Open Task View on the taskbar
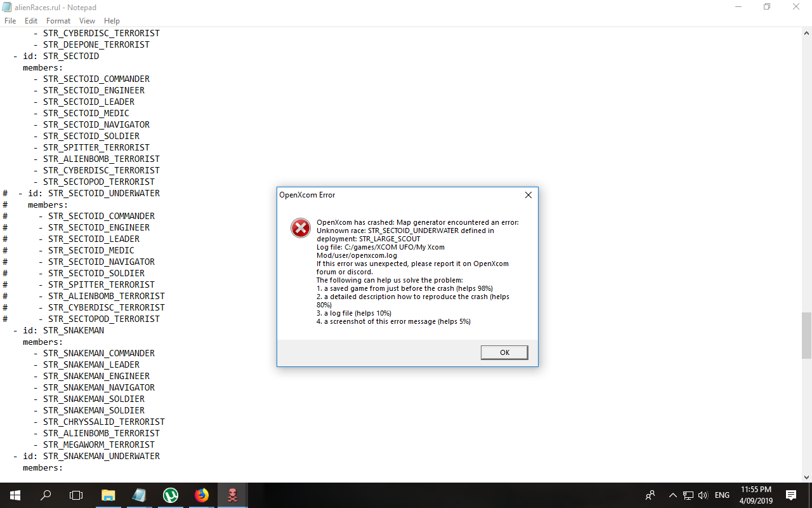 coord(76,495)
